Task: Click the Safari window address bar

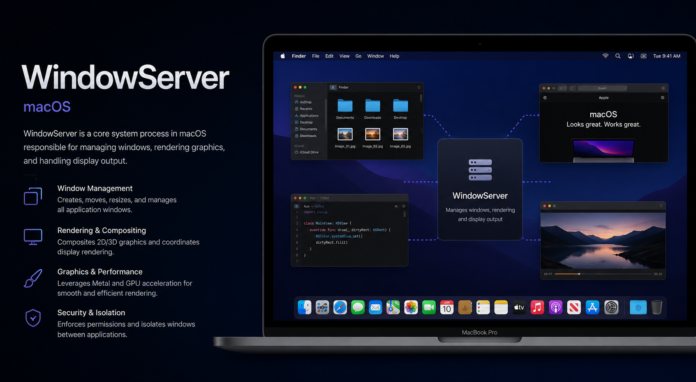Action: [x=602, y=88]
